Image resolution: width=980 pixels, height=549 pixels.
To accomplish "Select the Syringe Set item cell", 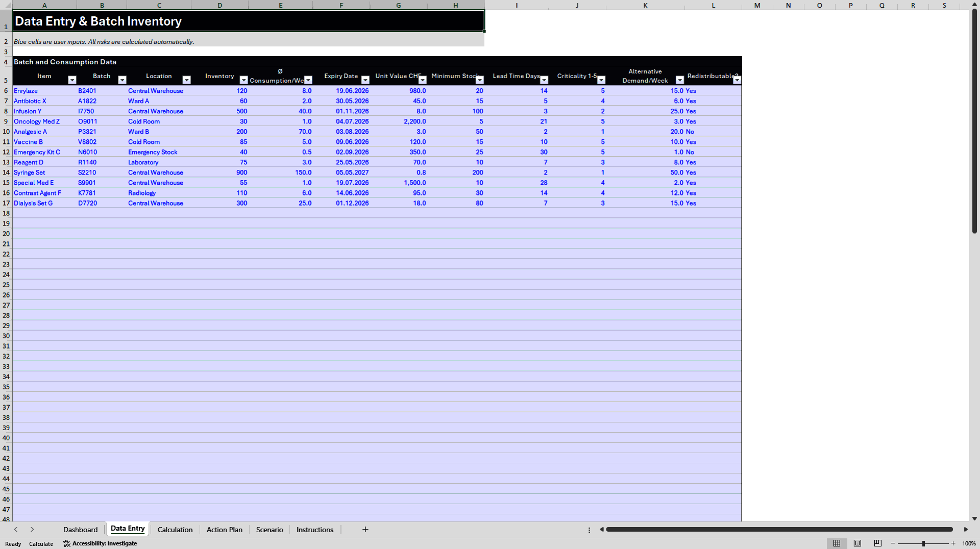I will [x=44, y=172].
